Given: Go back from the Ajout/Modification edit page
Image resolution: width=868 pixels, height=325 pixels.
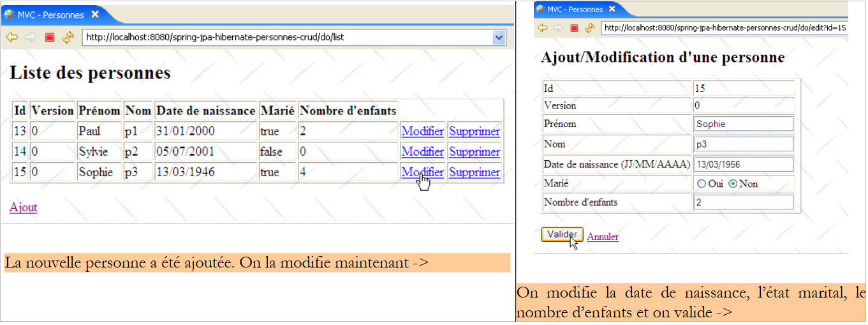Looking at the screenshot, I should [x=543, y=28].
